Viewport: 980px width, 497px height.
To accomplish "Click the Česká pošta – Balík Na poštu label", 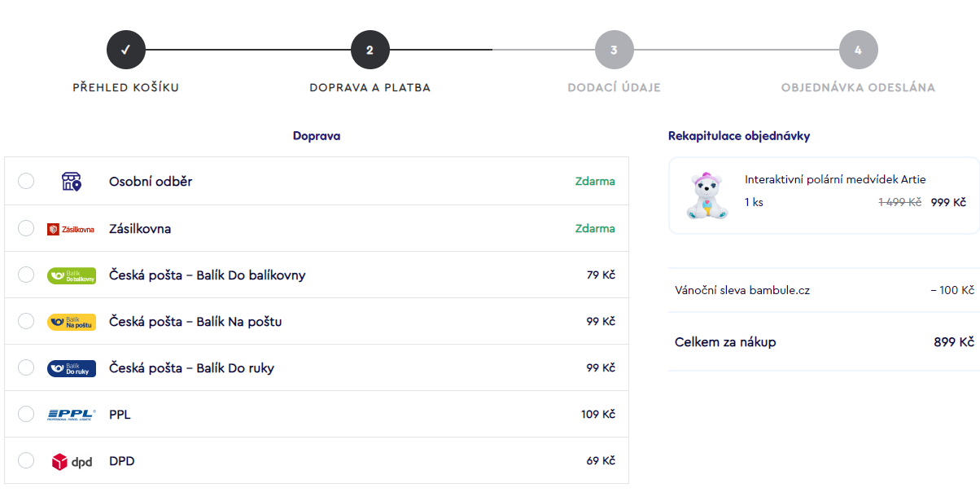I will 195,322.
